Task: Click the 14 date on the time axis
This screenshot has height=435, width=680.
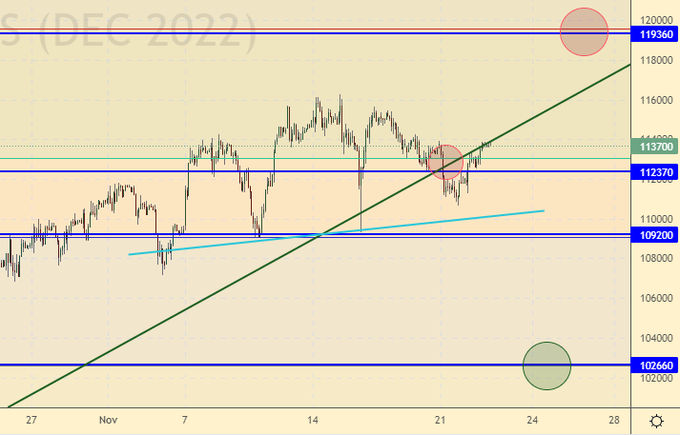Action: click(x=313, y=420)
